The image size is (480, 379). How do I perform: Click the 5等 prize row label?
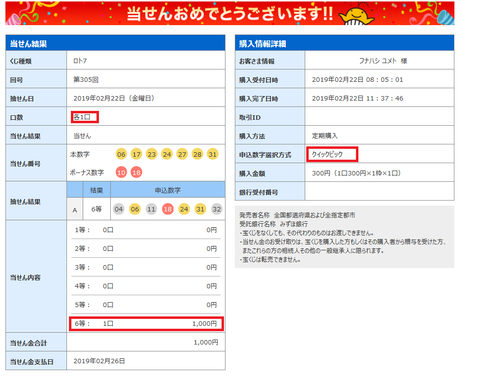(82, 305)
